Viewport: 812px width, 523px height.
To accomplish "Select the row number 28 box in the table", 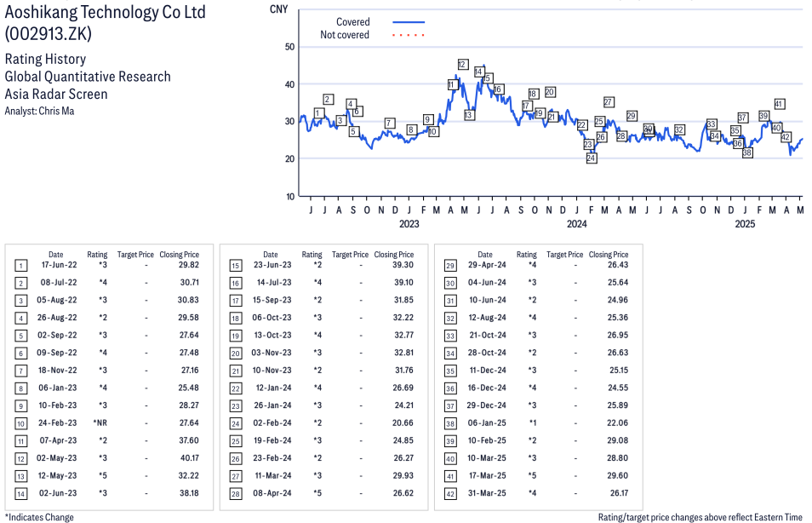I will (236, 494).
